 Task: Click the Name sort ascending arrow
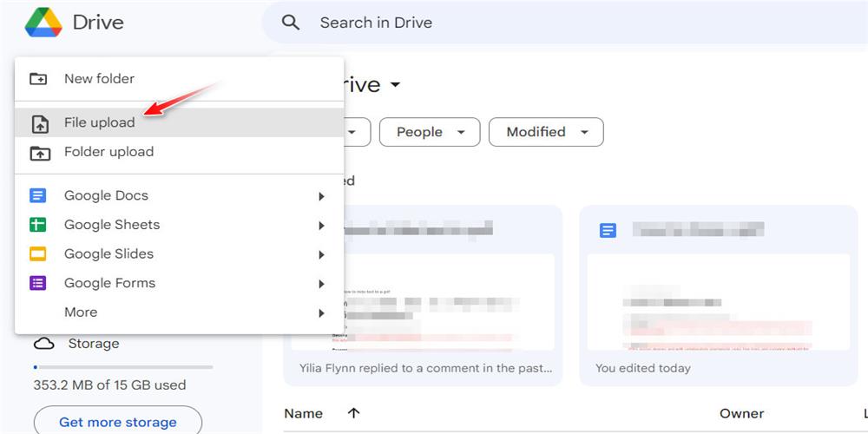click(x=354, y=413)
